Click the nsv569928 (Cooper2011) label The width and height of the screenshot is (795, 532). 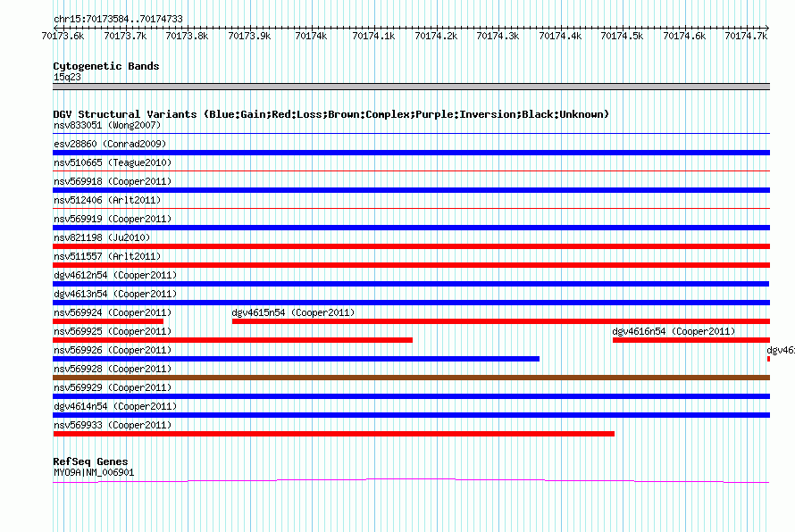(x=113, y=369)
